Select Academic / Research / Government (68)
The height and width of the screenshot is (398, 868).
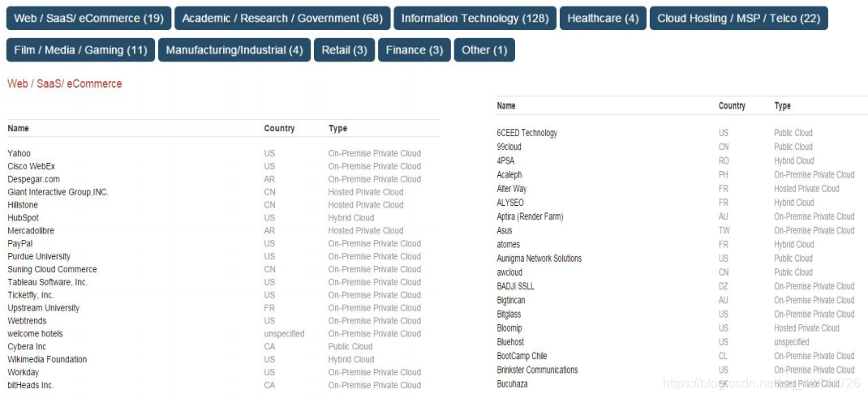pyautogui.click(x=282, y=19)
